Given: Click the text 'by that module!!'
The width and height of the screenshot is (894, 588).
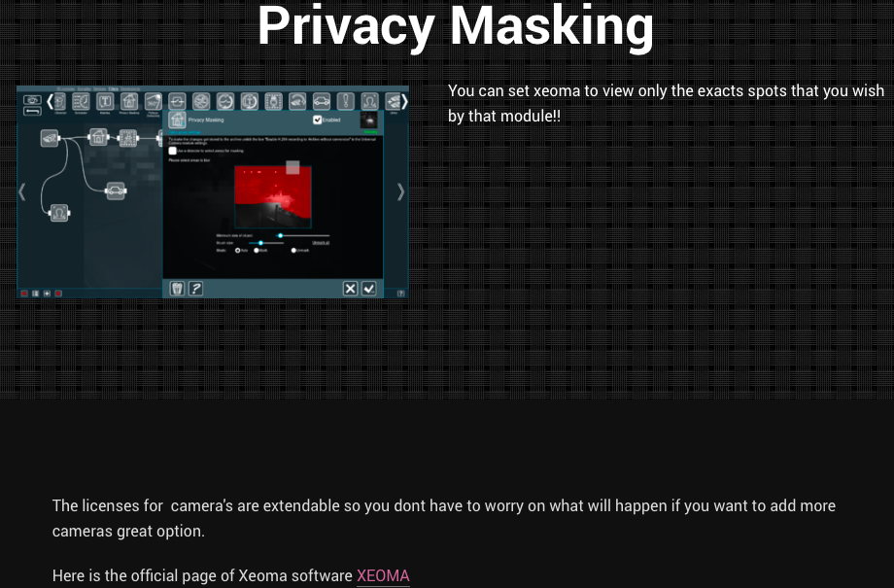Looking at the screenshot, I should coord(504,116).
